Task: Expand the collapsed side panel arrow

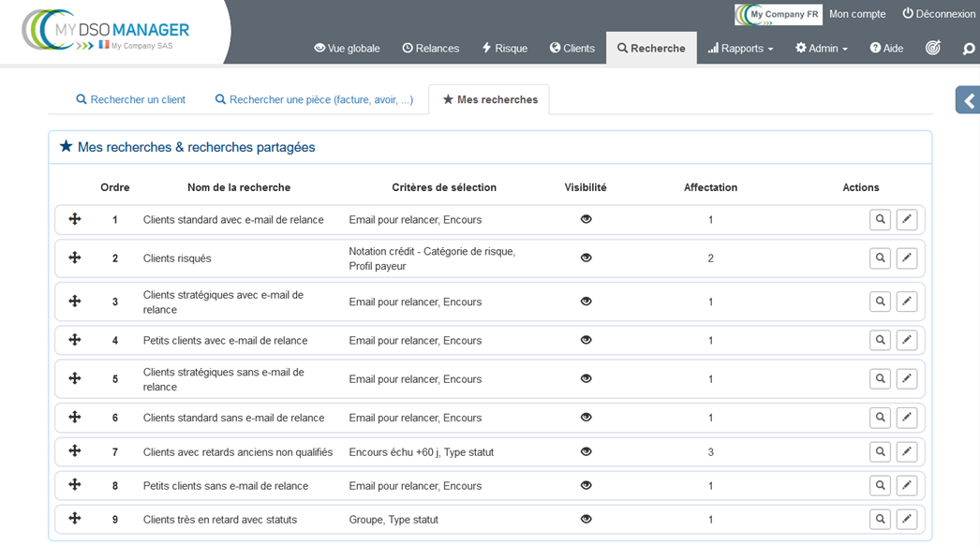Action: 969,100
